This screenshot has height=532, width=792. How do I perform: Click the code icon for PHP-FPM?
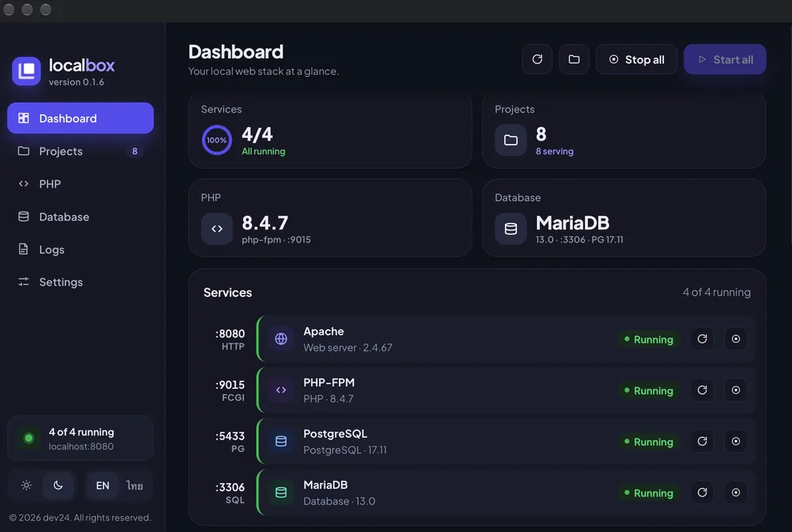(281, 390)
